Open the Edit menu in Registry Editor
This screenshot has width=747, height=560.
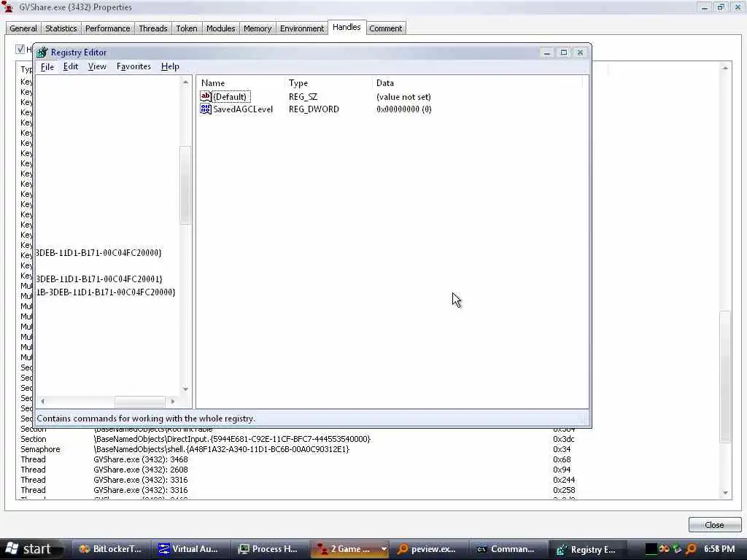(71, 66)
